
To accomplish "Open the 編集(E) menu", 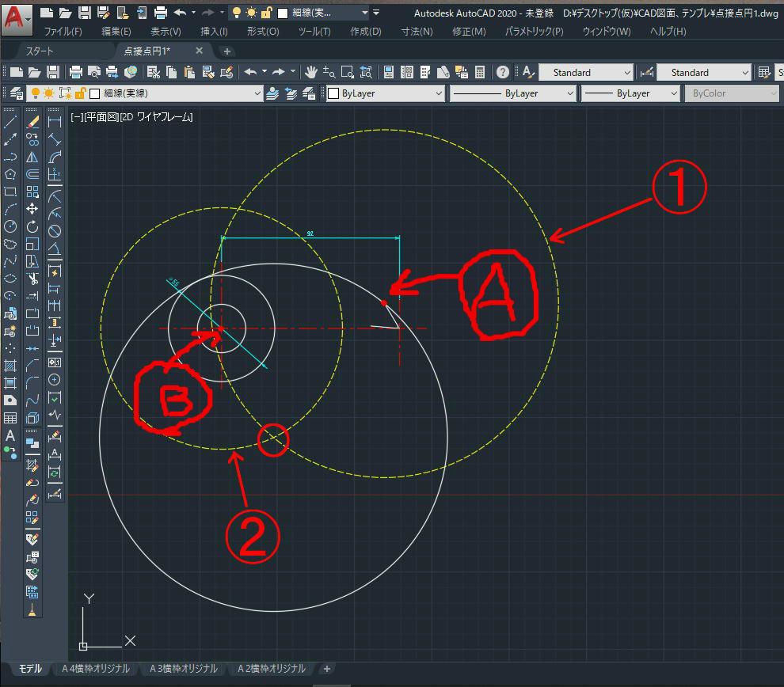I will pos(116,32).
